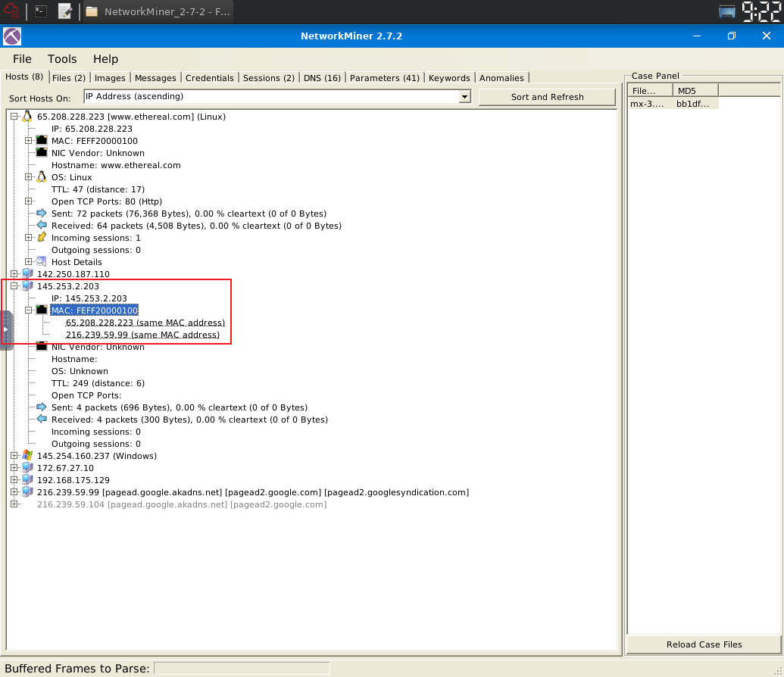Switch to the Files (2) tab
The width and height of the screenshot is (784, 677).
[69, 77]
